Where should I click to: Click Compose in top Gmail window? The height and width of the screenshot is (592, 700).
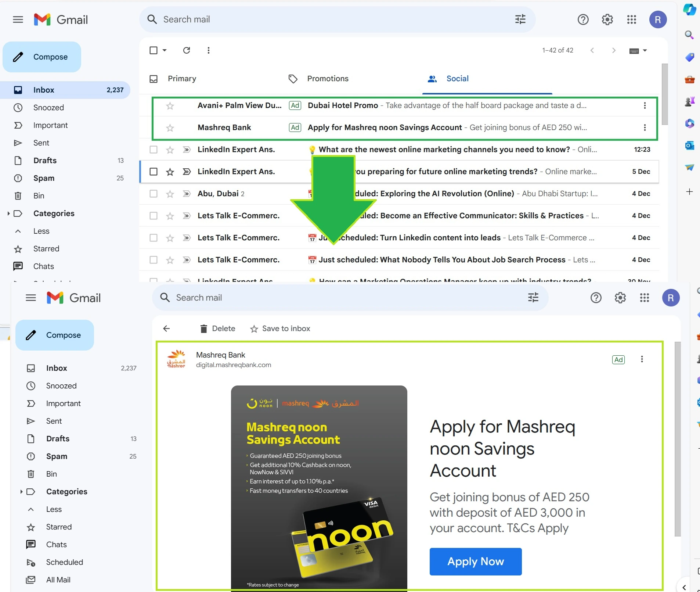pyautogui.click(x=42, y=57)
